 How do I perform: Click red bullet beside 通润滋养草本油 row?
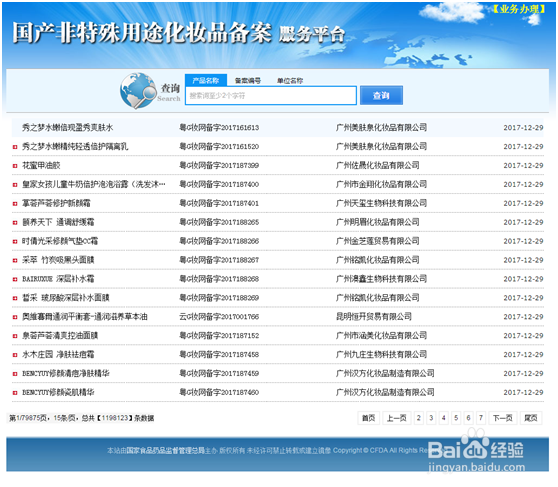[15, 317]
